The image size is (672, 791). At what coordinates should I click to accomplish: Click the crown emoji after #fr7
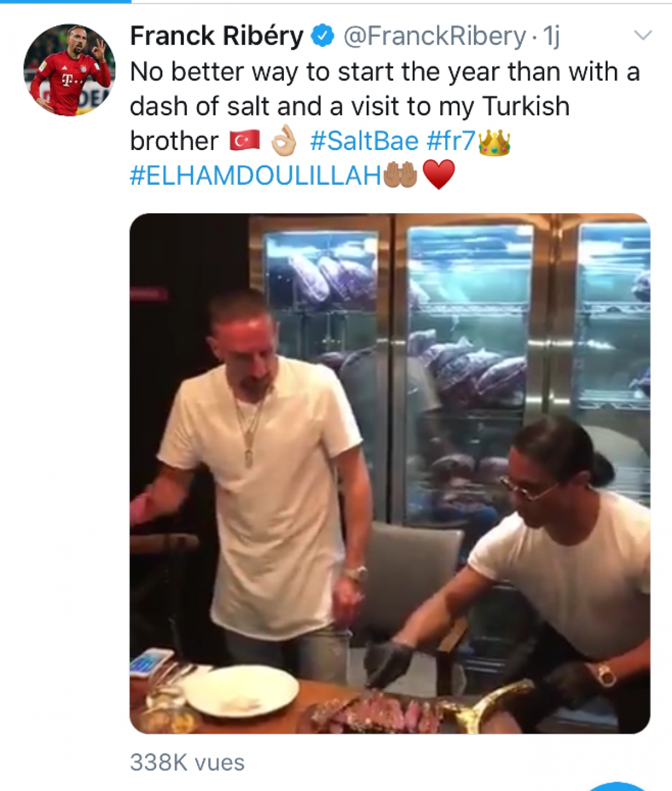point(494,142)
